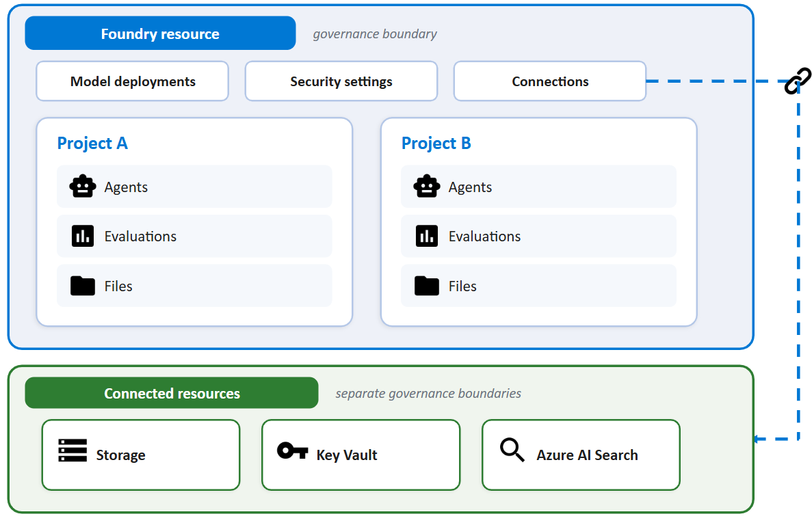Click the Evaluations label in Project B
Image resolution: width=812 pixels, height=525 pixels.
coord(484,237)
